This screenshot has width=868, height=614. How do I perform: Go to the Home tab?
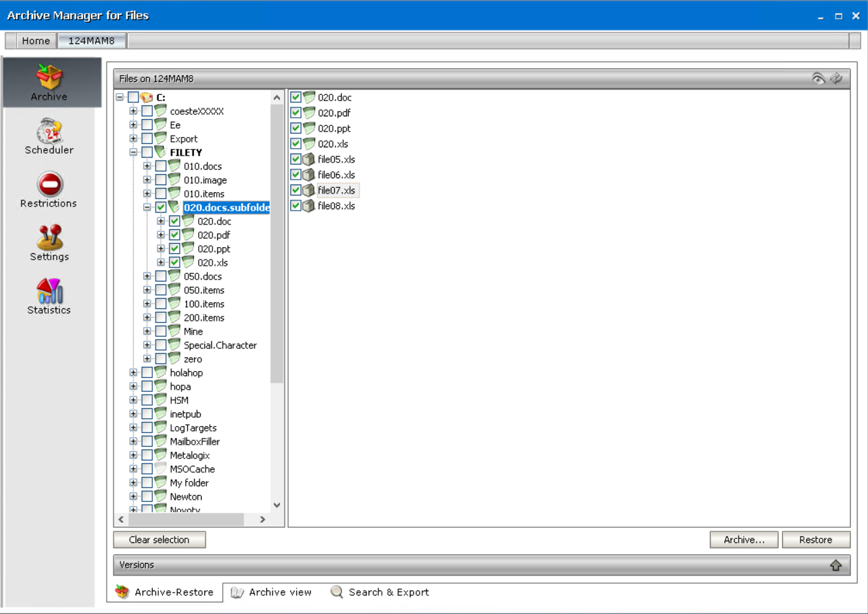click(36, 41)
